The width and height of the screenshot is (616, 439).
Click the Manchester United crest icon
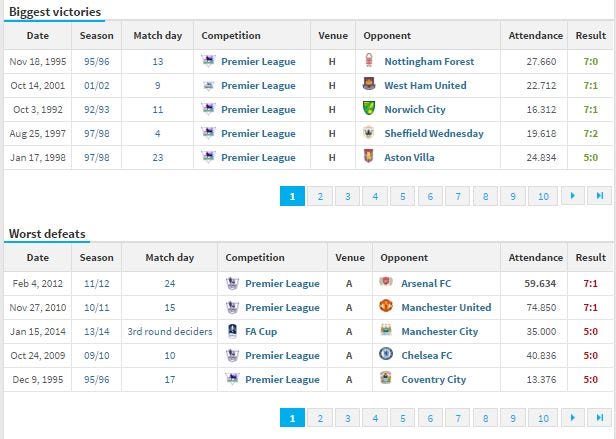pos(386,306)
